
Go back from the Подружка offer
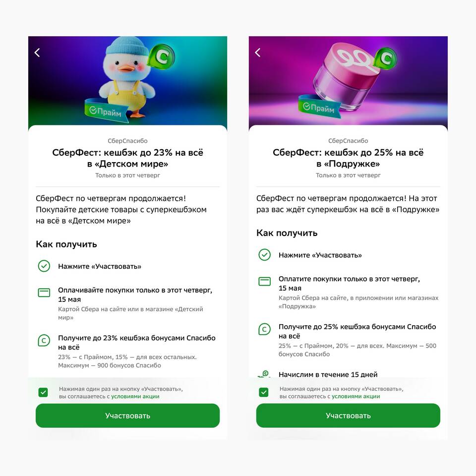(x=257, y=53)
